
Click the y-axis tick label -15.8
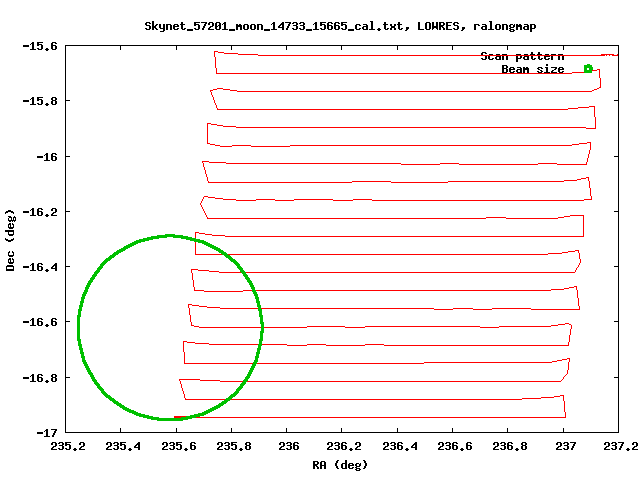[x=40, y=101]
